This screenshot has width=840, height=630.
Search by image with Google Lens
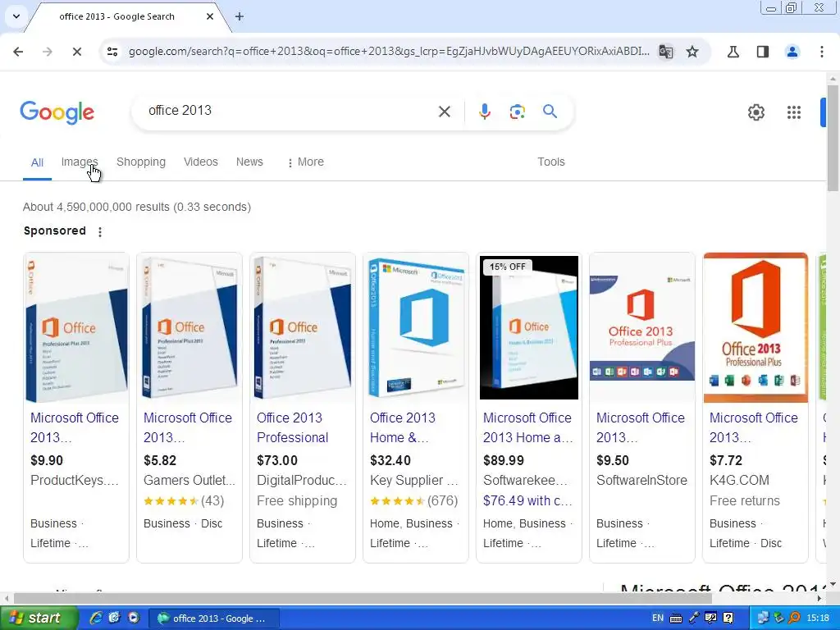coord(517,112)
